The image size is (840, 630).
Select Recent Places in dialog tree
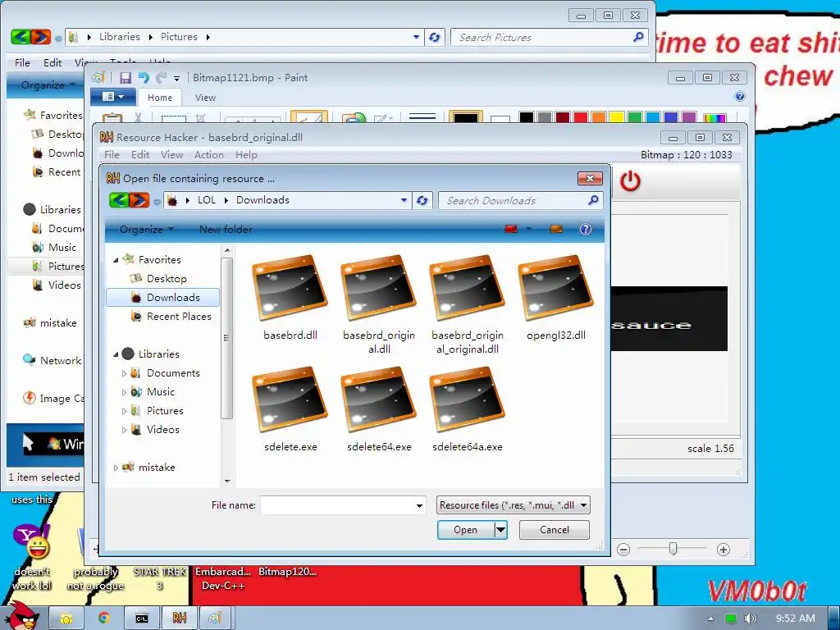(171, 317)
